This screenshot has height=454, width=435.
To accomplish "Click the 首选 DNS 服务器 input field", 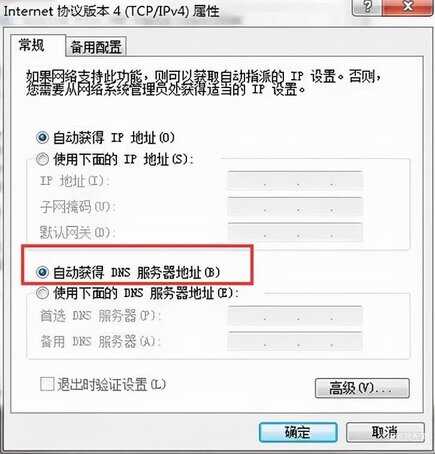I will pos(295,315).
